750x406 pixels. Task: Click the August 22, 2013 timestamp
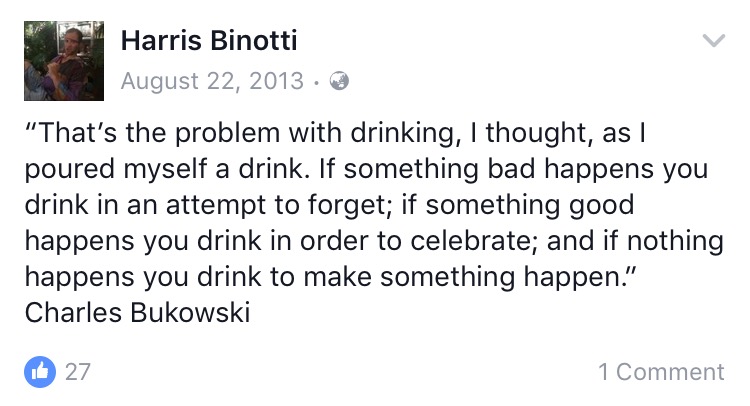pos(211,82)
